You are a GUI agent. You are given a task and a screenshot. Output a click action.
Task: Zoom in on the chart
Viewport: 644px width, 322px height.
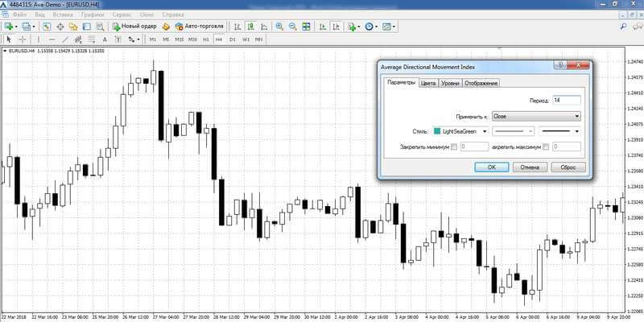[x=279, y=27]
